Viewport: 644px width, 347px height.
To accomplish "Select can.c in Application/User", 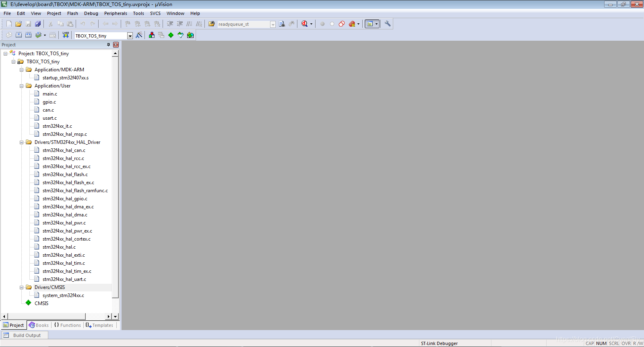I will [x=48, y=110].
